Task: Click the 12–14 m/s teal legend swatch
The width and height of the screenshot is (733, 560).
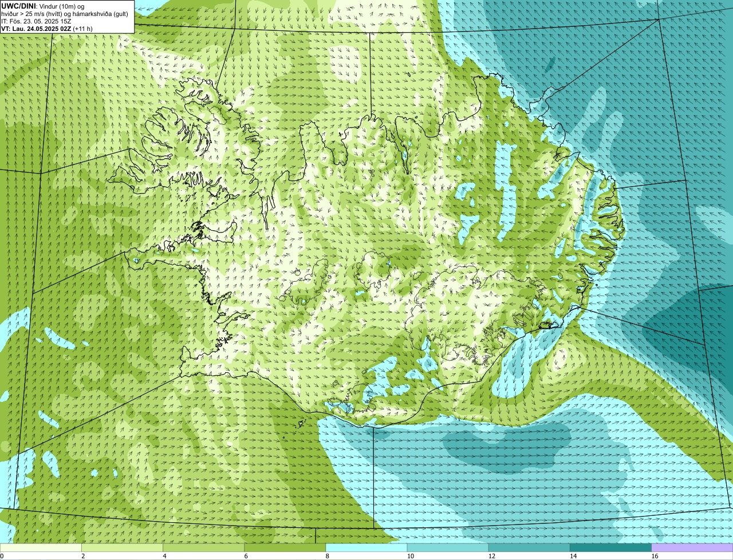Action: 529,548
